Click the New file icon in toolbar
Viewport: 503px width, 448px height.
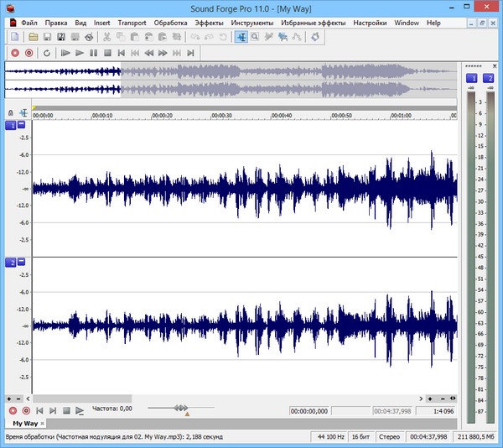pos(15,37)
